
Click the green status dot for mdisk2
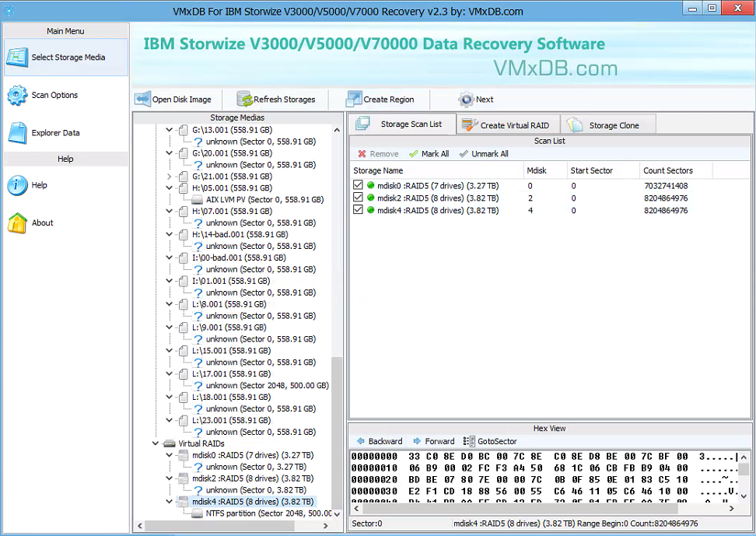pyautogui.click(x=371, y=198)
